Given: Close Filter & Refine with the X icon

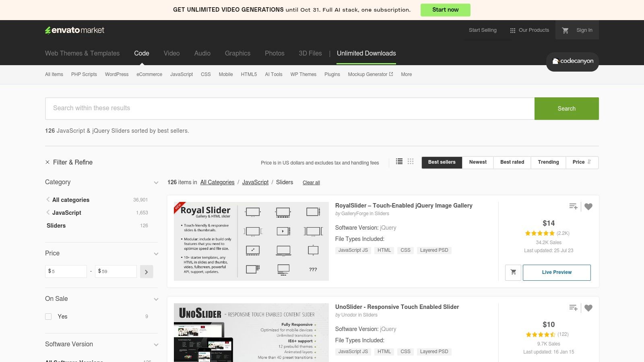Looking at the screenshot, I should point(47,162).
